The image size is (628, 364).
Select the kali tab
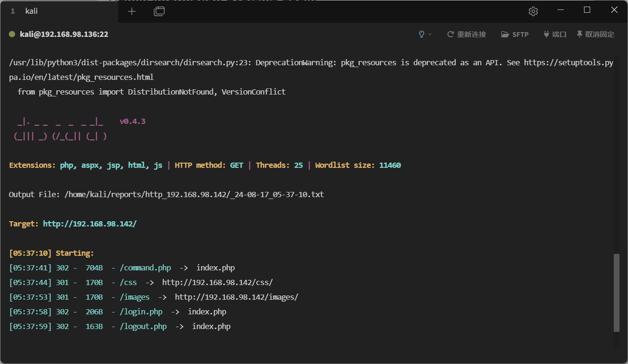tap(59, 11)
